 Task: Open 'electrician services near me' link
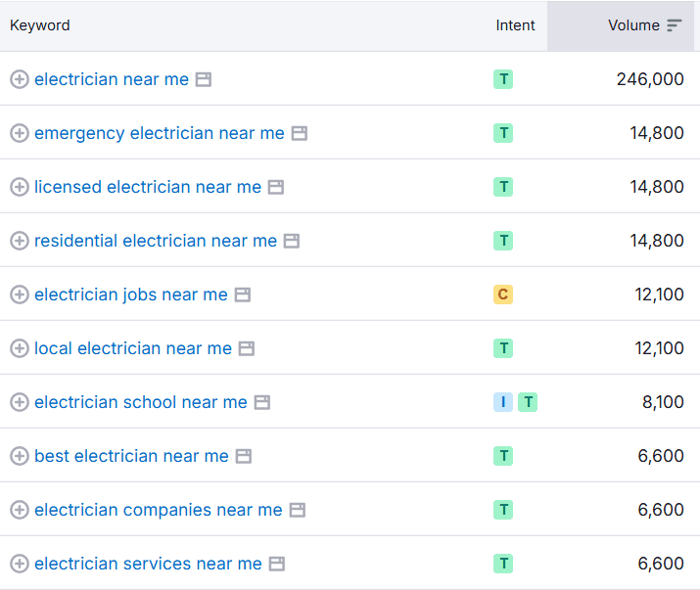(148, 564)
